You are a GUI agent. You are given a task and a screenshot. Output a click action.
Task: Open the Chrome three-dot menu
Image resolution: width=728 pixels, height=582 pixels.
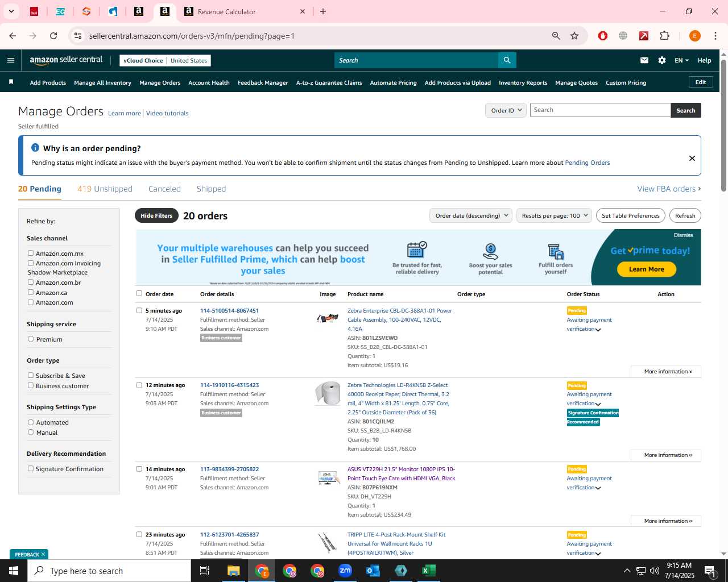point(715,36)
